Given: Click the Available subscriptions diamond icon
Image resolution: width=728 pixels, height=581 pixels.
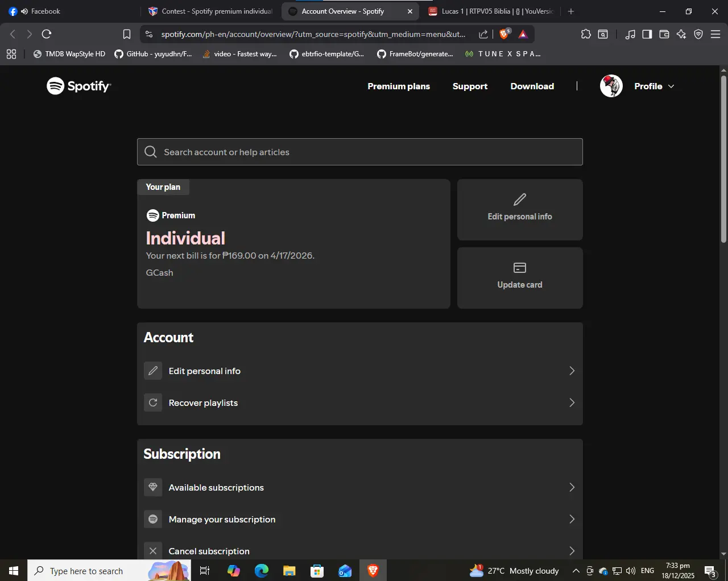Looking at the screenshot, I should [x=153, y=487].
